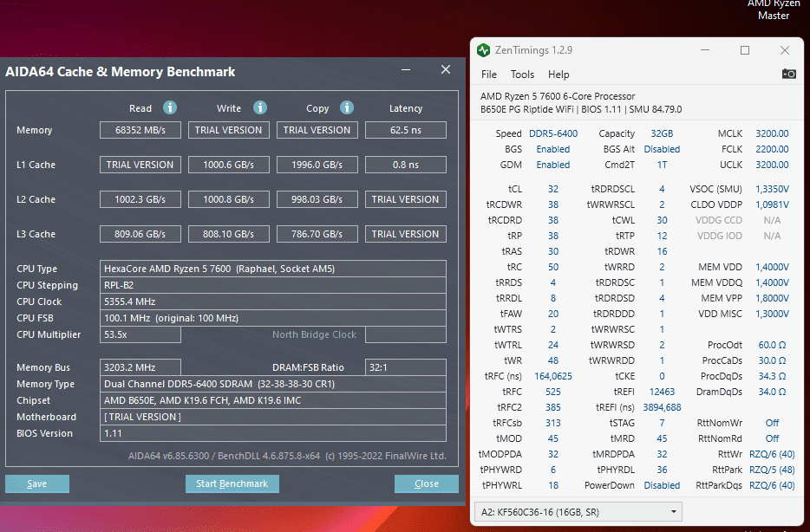
Task: Open the AMD Ryzen Master desktop shortcut
Action: 774,10
